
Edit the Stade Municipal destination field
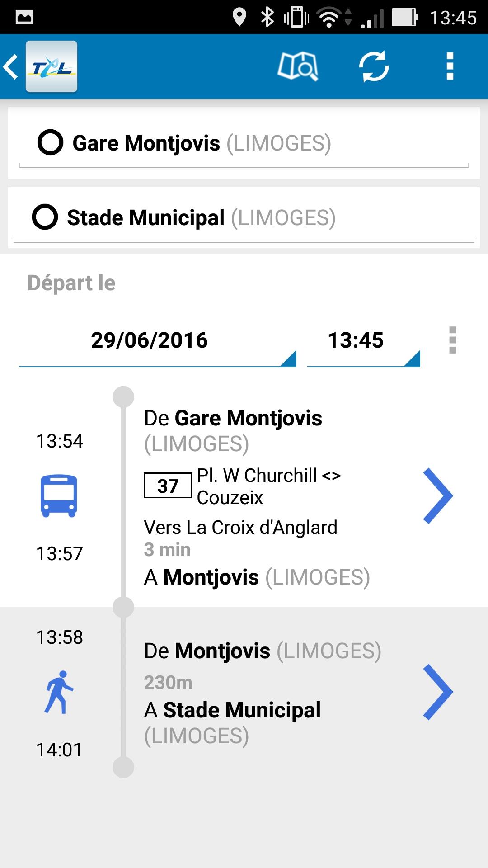(x=253, y=218)
